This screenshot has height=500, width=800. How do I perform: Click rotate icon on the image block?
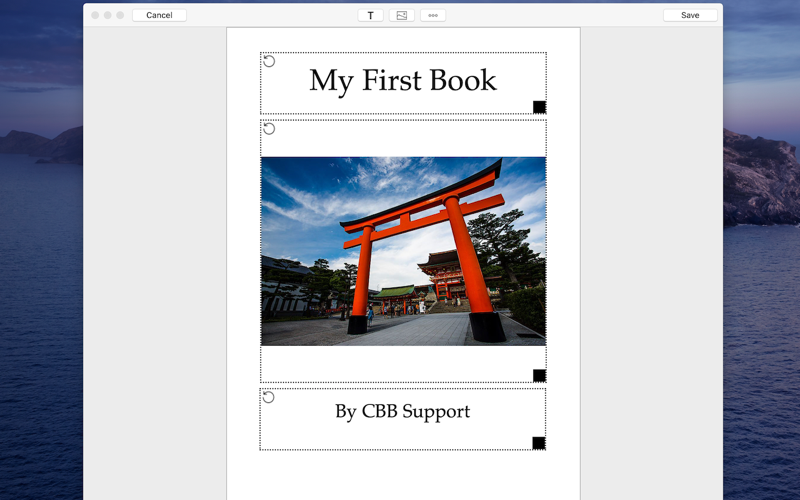269,129
